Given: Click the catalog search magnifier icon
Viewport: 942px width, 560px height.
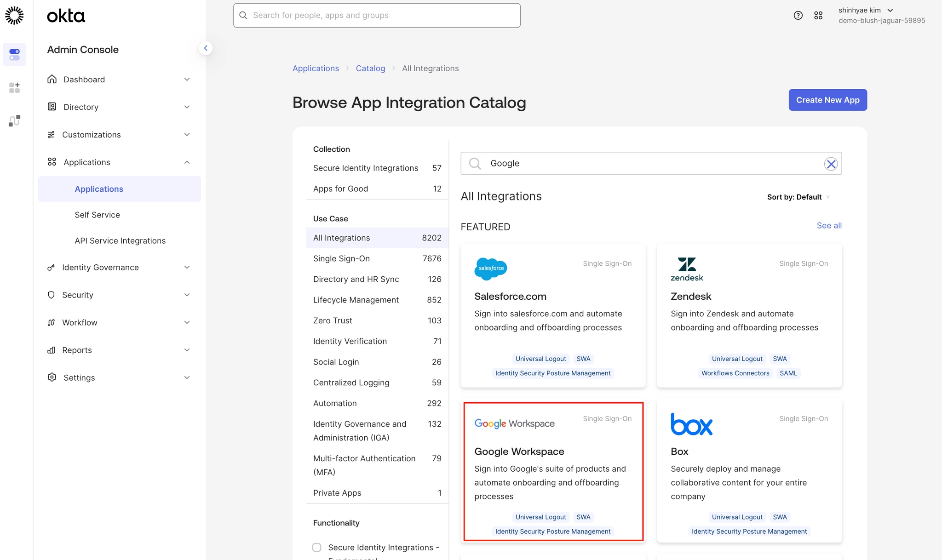Looking at the screenshot, I should 475,164.
